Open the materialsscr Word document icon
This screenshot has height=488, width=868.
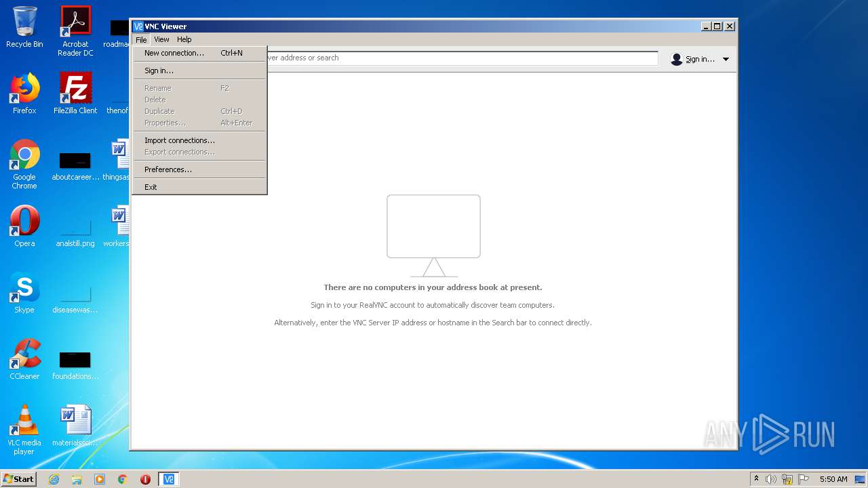(x=75, y=425)
